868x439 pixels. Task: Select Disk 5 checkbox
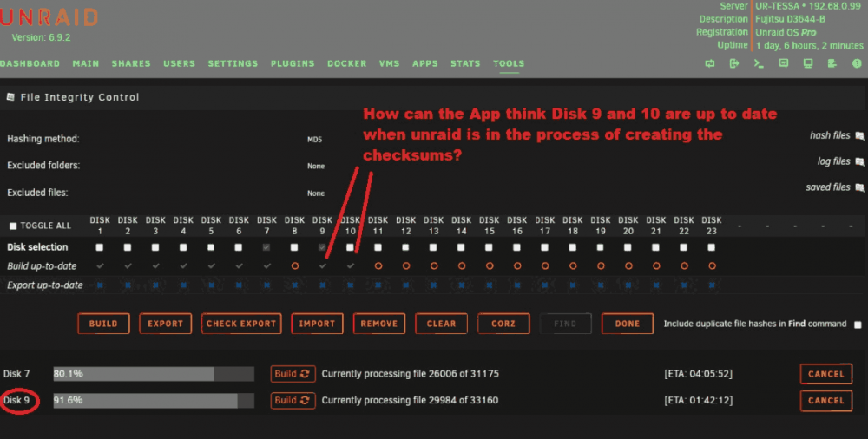[211, 247]
